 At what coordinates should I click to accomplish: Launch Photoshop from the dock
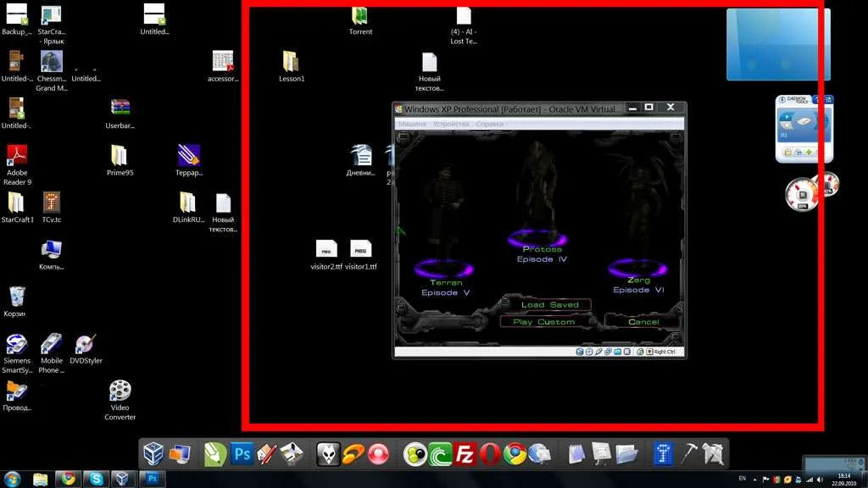tap(242, 454)
